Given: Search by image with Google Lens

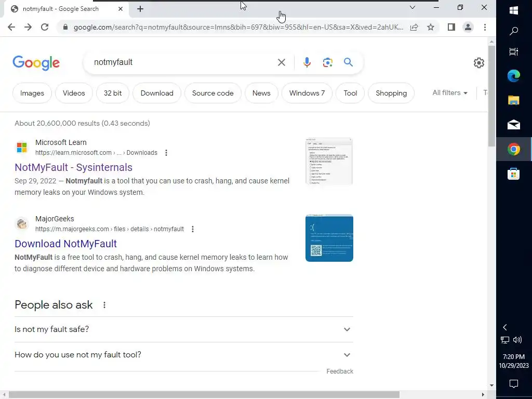Looking at the screenshot, I should tap(327, 62).
